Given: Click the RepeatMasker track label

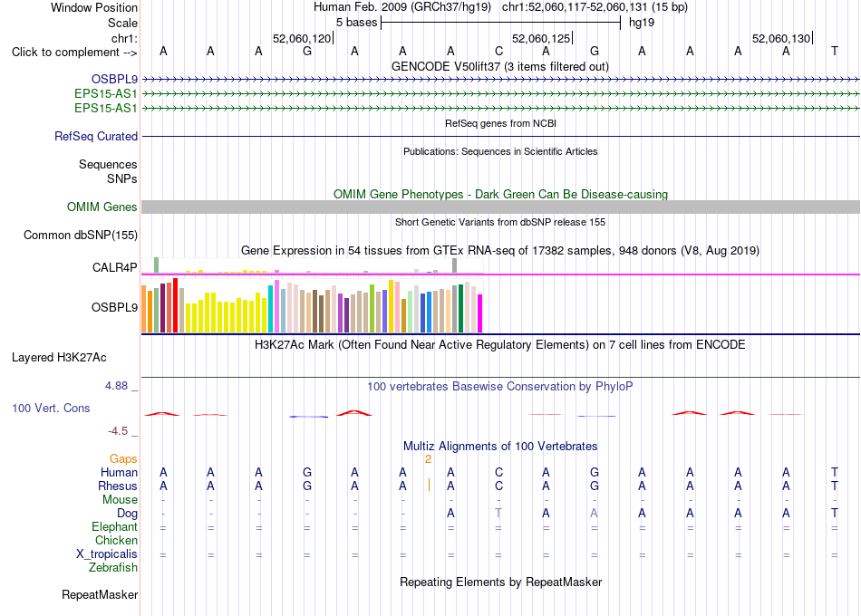Looking at the screenshot, I should click(100, 594).
